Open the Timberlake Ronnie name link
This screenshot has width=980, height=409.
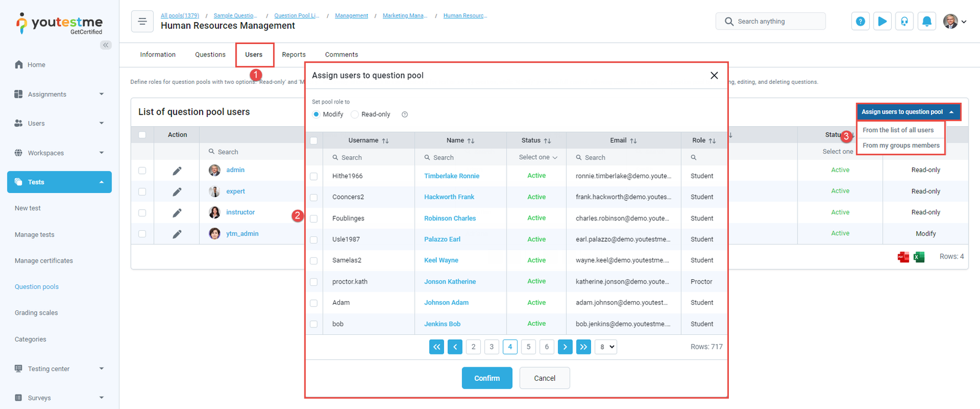(x=451, y=176)
